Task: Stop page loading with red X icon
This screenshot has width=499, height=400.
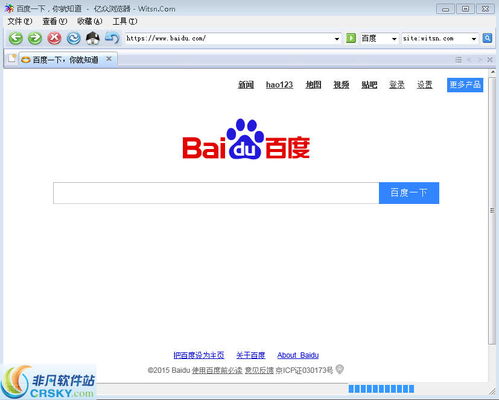Action: click(54, 38)
